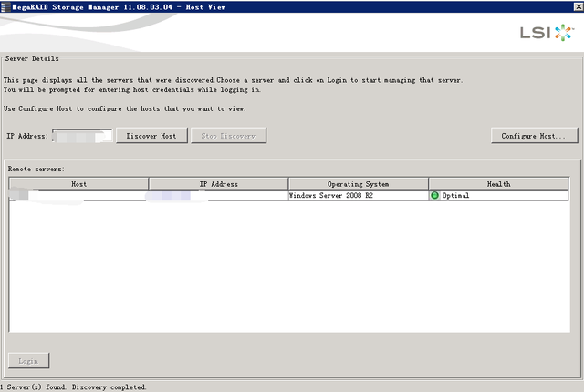Select the blurred IP address cell in table
This screenshot has height=392, width=584.
point(218,195)
